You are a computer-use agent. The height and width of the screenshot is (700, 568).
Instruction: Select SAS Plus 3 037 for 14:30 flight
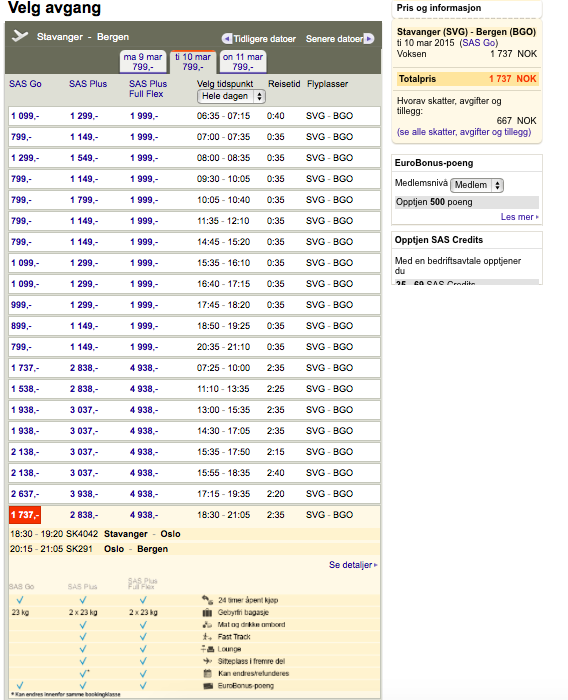point(84,430)
